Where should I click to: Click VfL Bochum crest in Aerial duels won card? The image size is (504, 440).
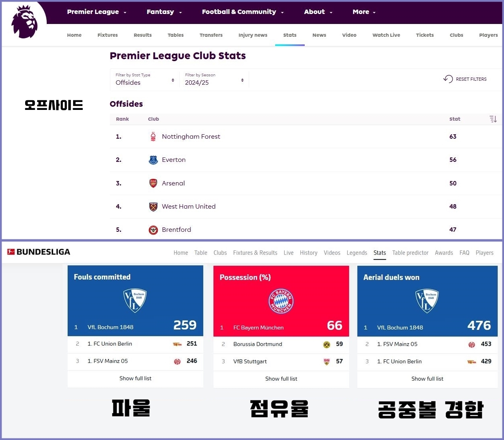(x=427, y=301)
